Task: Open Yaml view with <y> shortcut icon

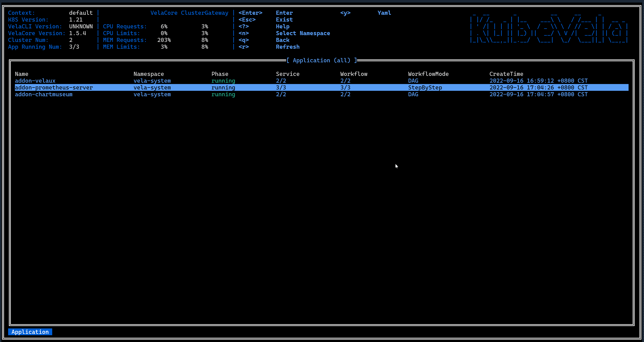Action: point(345,12)
